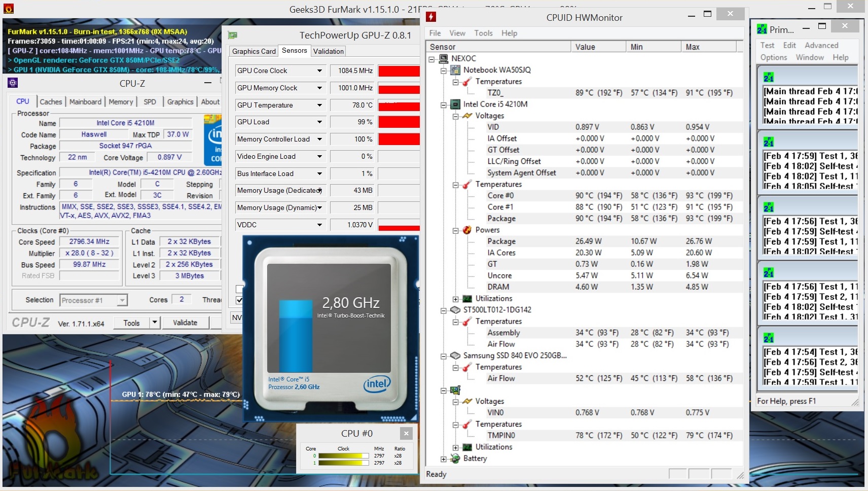Open the Memory Controller Load dropdown
Viewport: 868px width, 491px height.
click(x=319, y=139)
